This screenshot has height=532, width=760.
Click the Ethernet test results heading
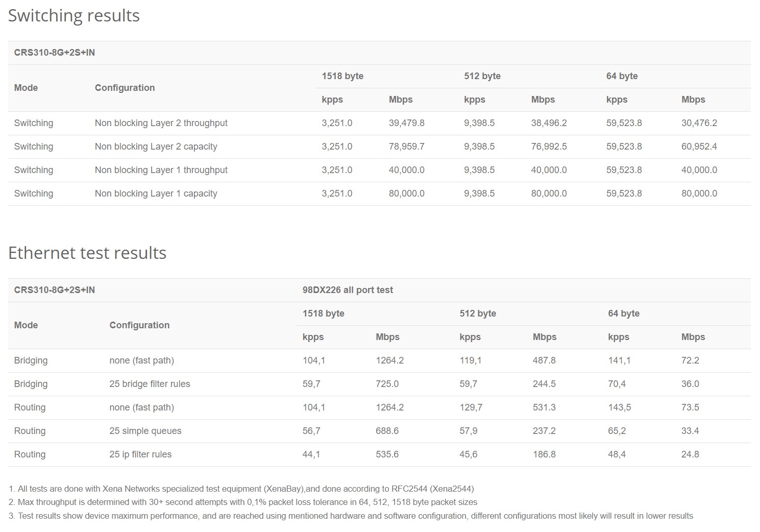click(x=87, y=253)
